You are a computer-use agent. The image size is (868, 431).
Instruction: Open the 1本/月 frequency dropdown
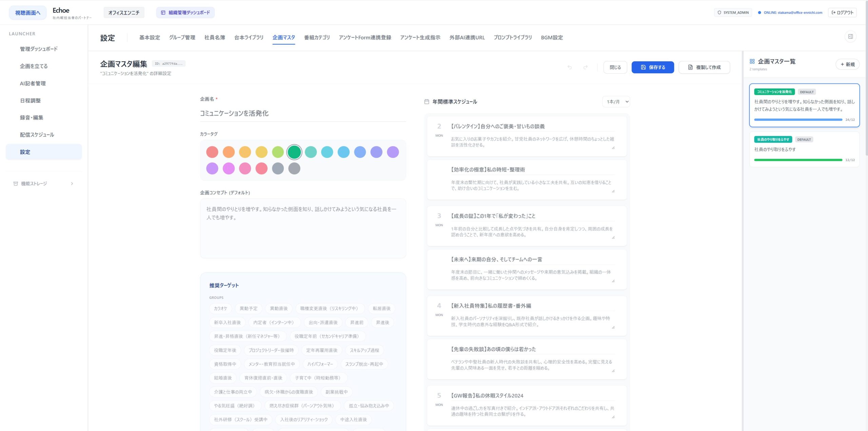[x=616, y=102]
